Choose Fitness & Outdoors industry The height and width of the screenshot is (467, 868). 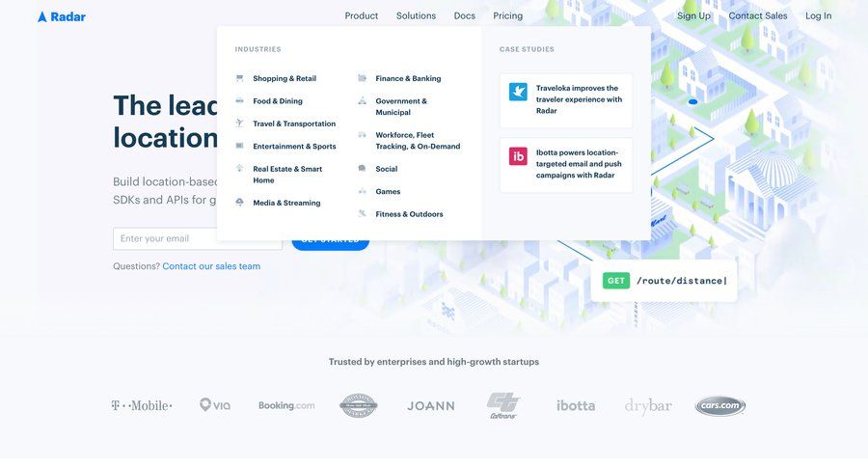409,214
